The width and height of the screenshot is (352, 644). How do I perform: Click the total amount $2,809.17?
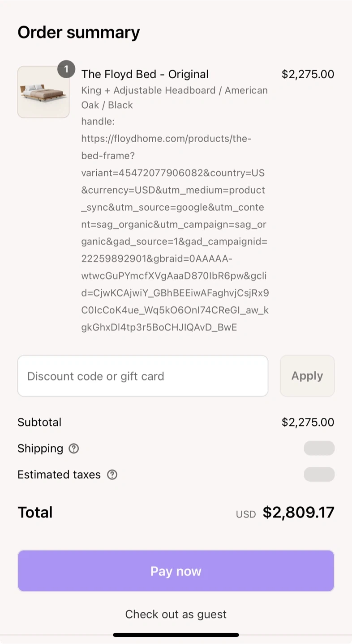(298, 513)
